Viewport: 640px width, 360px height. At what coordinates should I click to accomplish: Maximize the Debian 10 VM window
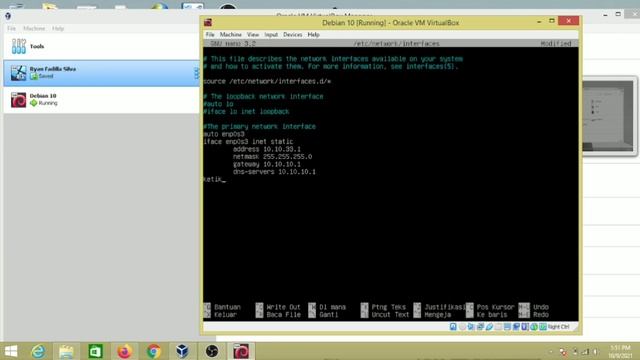pyautogui.click(x=552, y=21)
